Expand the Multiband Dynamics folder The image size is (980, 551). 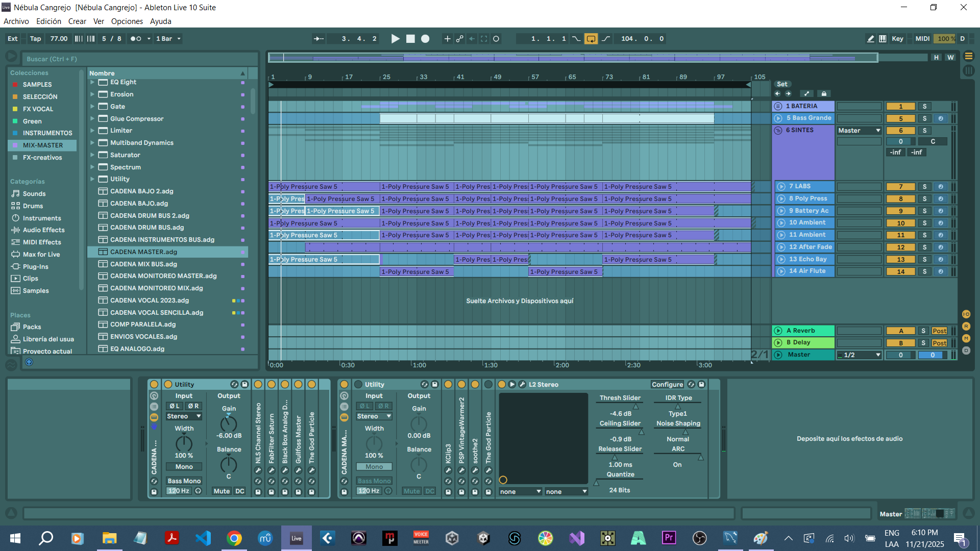[92, 143]
